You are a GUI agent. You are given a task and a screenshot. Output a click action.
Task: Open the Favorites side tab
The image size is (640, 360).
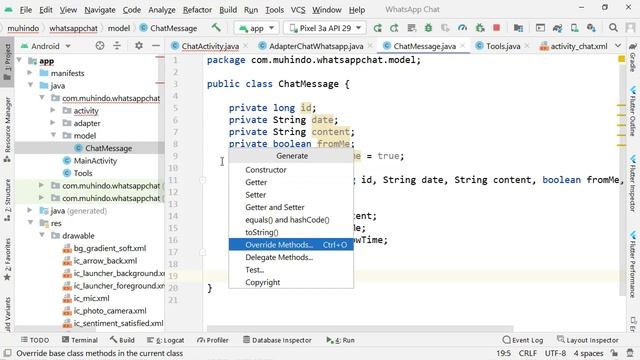pos(7,260)
